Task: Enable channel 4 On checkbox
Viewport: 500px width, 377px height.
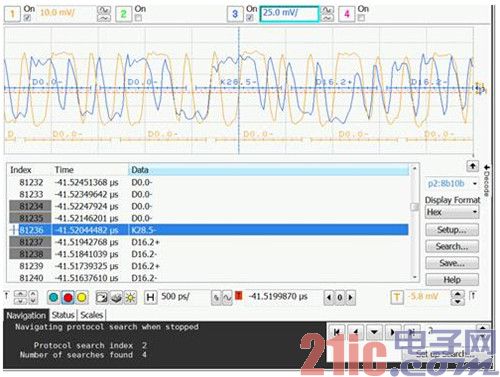Action: [361, 18]
